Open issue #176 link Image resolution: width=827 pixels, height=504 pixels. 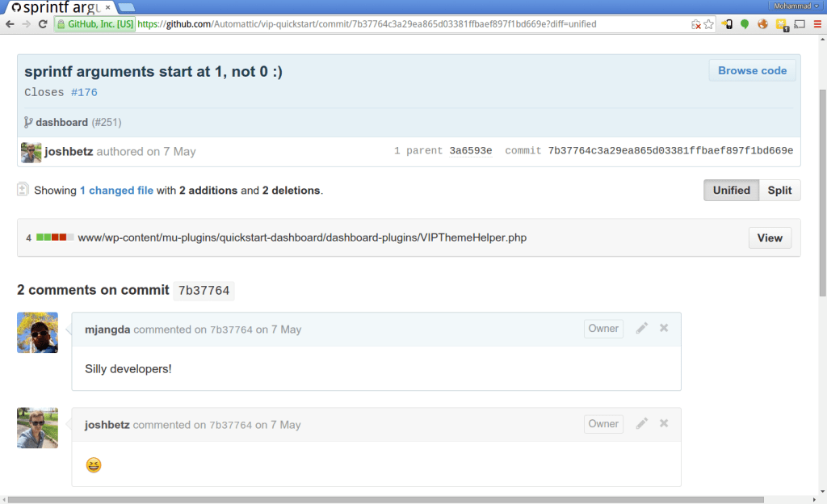pos(84,92)
